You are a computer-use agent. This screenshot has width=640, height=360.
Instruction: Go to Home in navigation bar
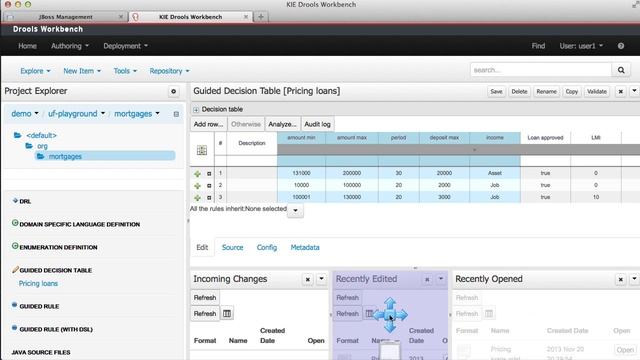27,46
